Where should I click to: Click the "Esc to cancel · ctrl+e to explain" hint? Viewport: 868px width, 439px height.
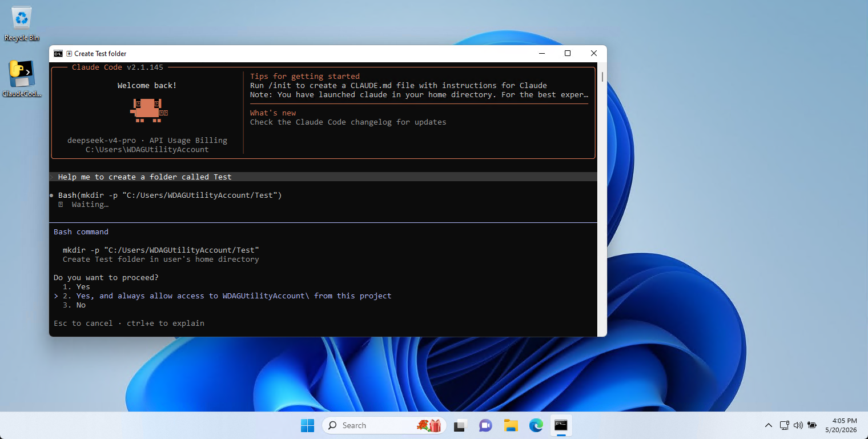coord(129,324)
